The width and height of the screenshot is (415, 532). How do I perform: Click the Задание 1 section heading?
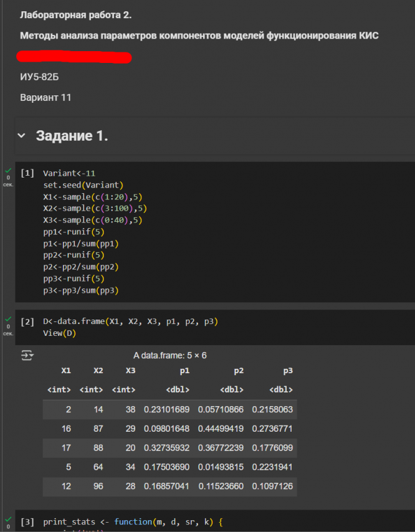tap(72, 136)
